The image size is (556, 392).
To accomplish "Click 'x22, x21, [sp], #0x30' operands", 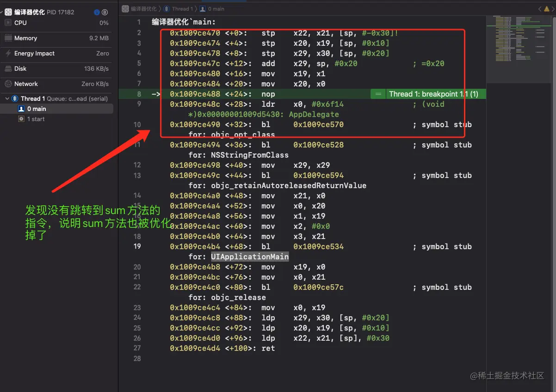I will coord(341,338).
